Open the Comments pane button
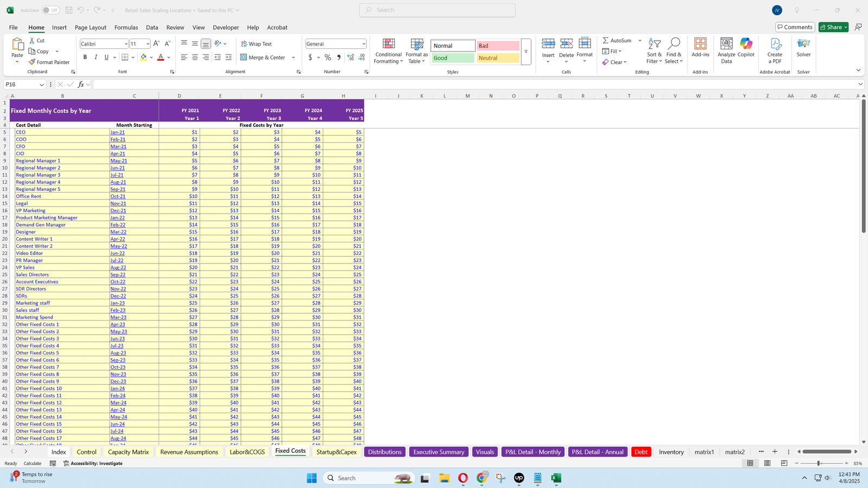This screenshot has height=488, width=868. pos(794,27)
